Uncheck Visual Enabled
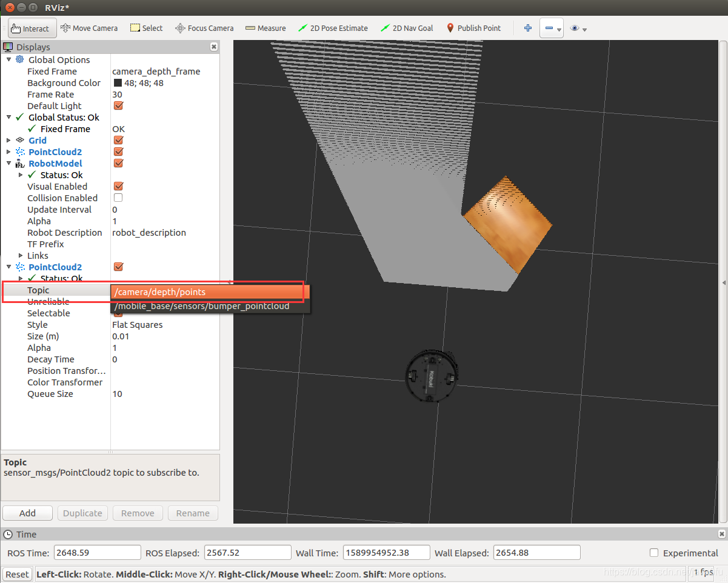The image size is (728, 583). click(x=118, y=186)
